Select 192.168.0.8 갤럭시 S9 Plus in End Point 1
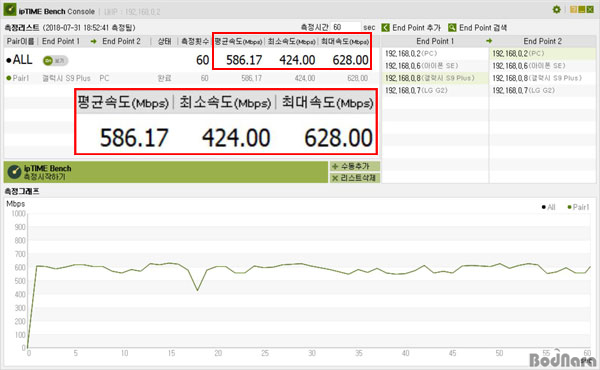 pyautogui.click(x=435, y=78)
